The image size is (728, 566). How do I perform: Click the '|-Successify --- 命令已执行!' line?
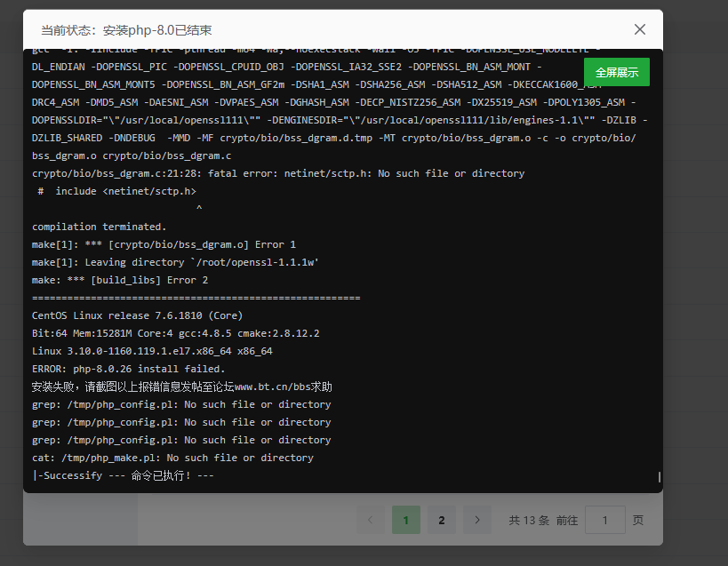point(123,476)
